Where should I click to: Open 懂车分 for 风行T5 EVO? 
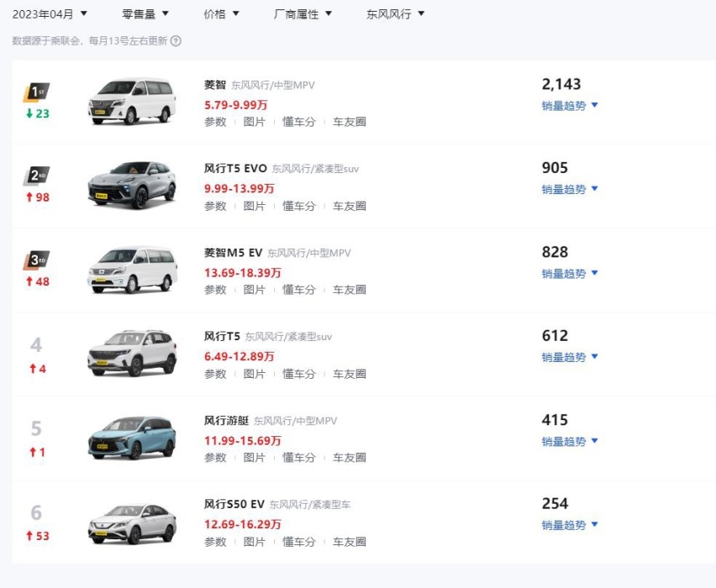(299, 206)
